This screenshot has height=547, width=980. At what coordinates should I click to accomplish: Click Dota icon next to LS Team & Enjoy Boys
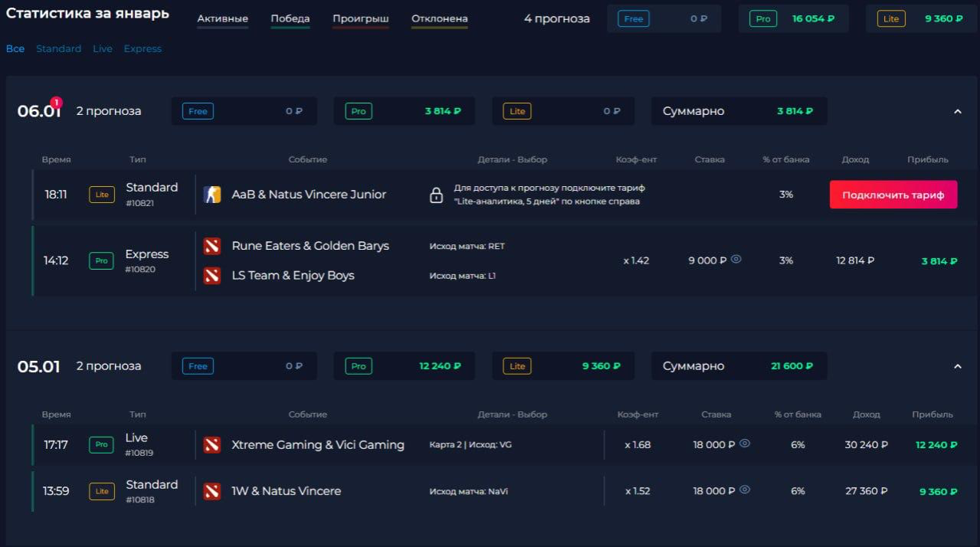[212, 276]
